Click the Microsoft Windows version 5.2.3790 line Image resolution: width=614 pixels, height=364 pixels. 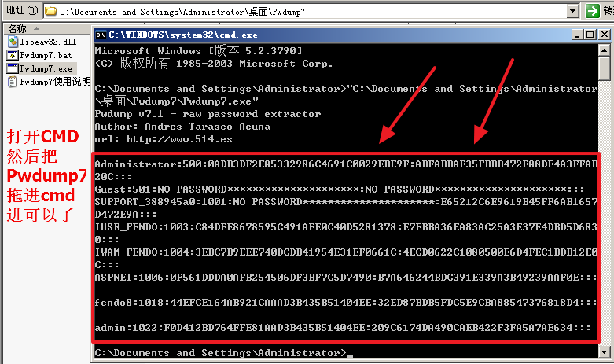pos(199,51)
